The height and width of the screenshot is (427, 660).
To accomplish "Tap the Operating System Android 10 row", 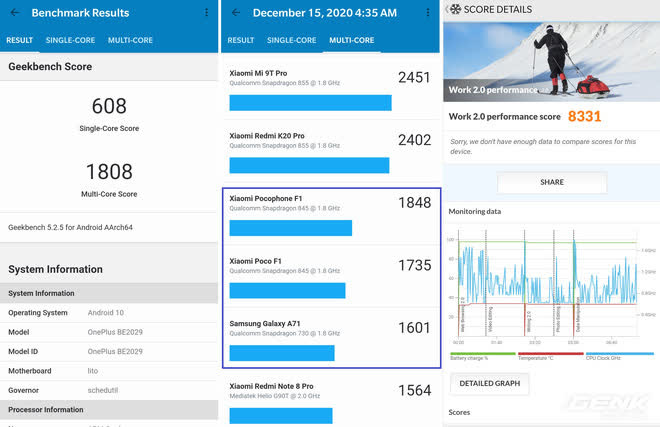I will point(109,313).
